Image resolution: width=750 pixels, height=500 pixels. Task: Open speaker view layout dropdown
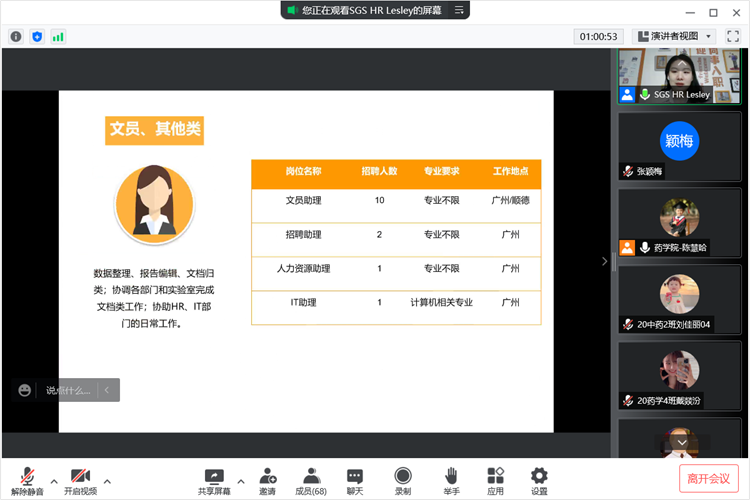[x=674, y=36]
